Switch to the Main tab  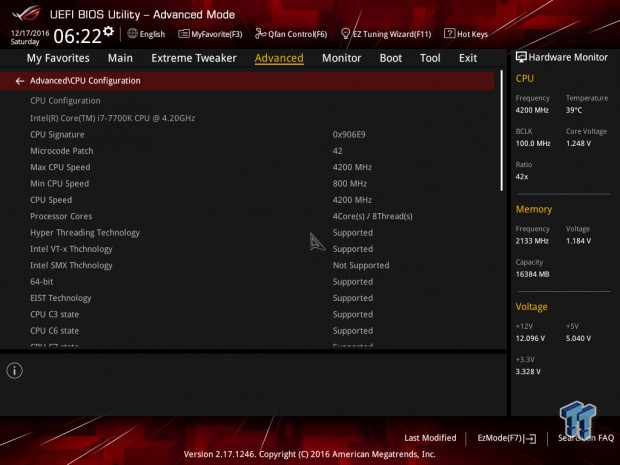(120, 58)
